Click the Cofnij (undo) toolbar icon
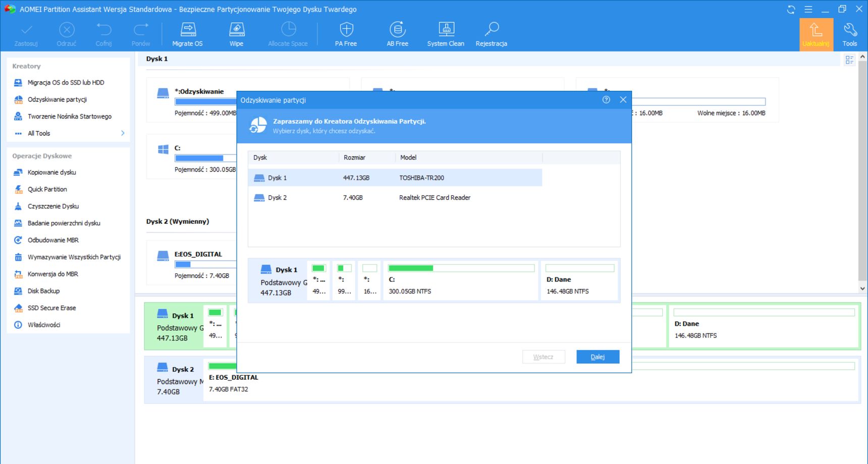This screenshot has height=464, width=868. coord(104,34)
